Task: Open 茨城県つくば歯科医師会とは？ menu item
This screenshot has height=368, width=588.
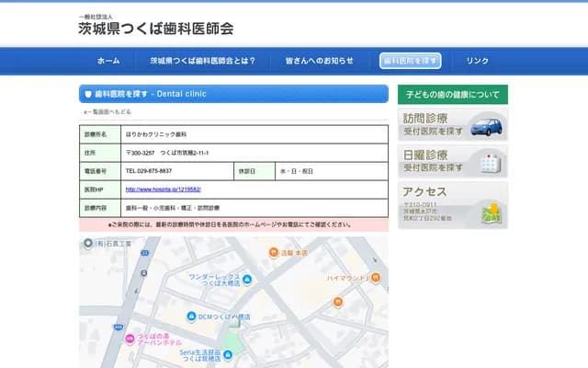Action: pos(203,61)
